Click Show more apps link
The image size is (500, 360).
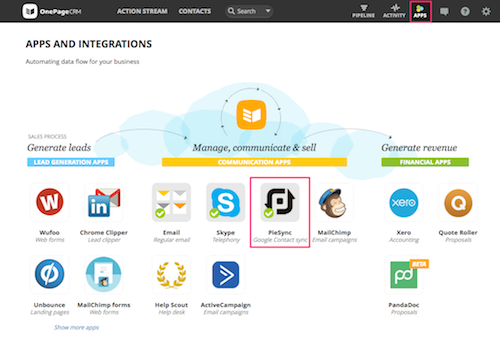pyautogui.click(x=77, y=327)
